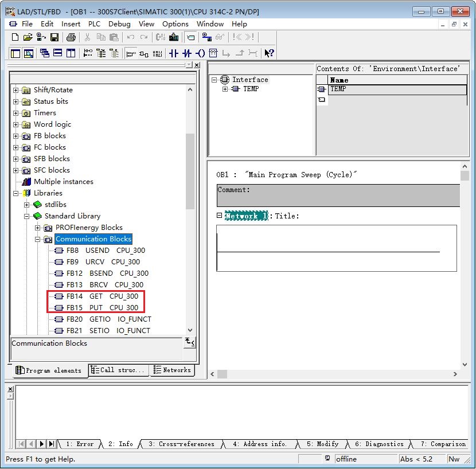Open the Monitor (glasses) icon
The image size is (476, 469).
tap(220, 37)
